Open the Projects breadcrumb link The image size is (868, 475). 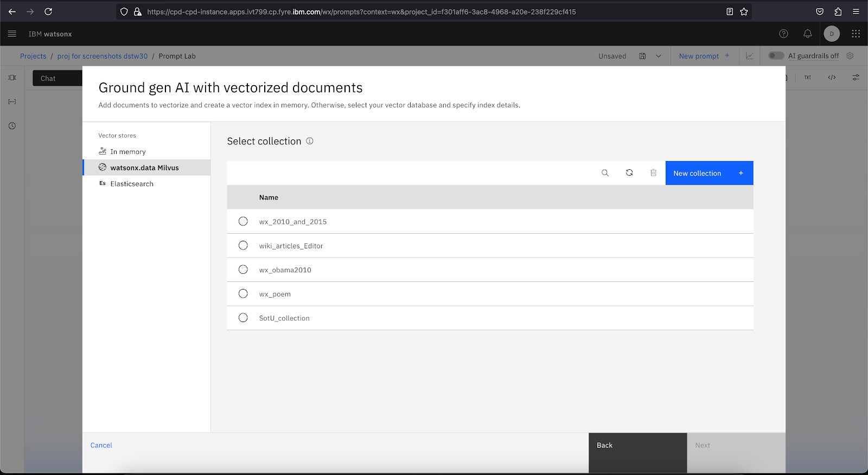33,56
